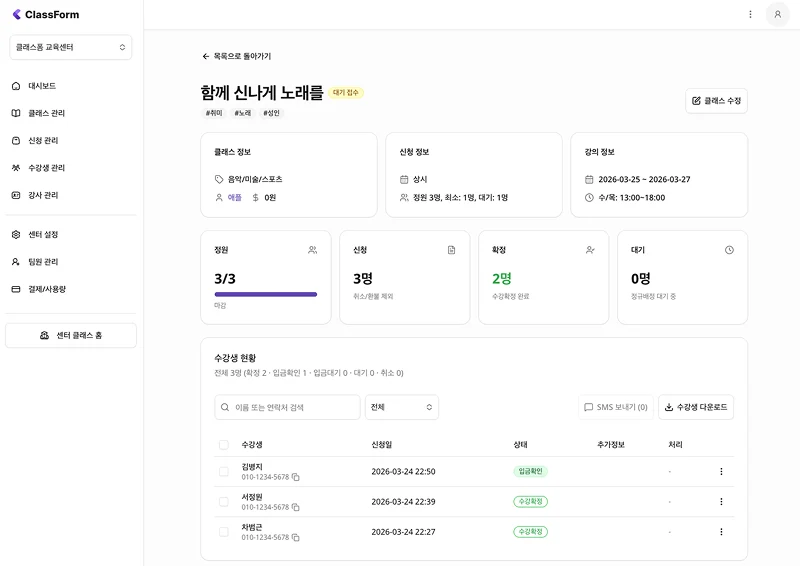The height and width of the screenshot is (566, 800).
Task: Click the calendar icon beside 2026-03-25 ~ 2026-03-27
Action: point(589,179)
